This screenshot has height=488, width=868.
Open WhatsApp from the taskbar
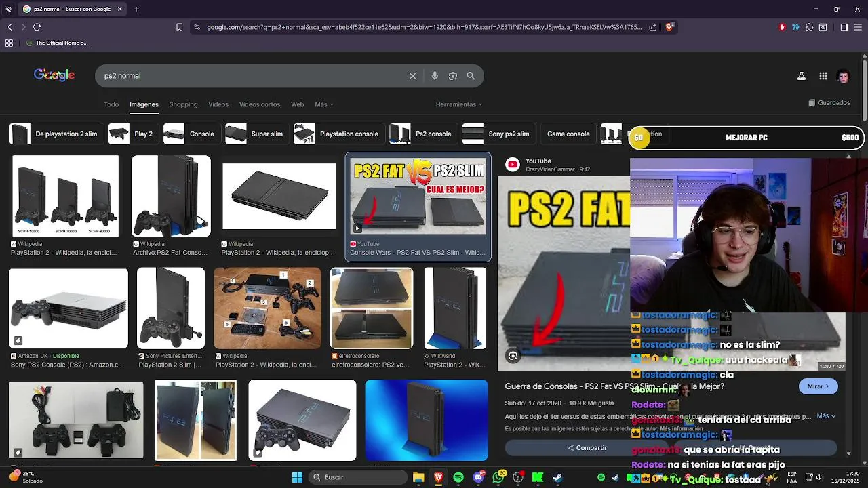pyautogui.click(x=499, y=477)
